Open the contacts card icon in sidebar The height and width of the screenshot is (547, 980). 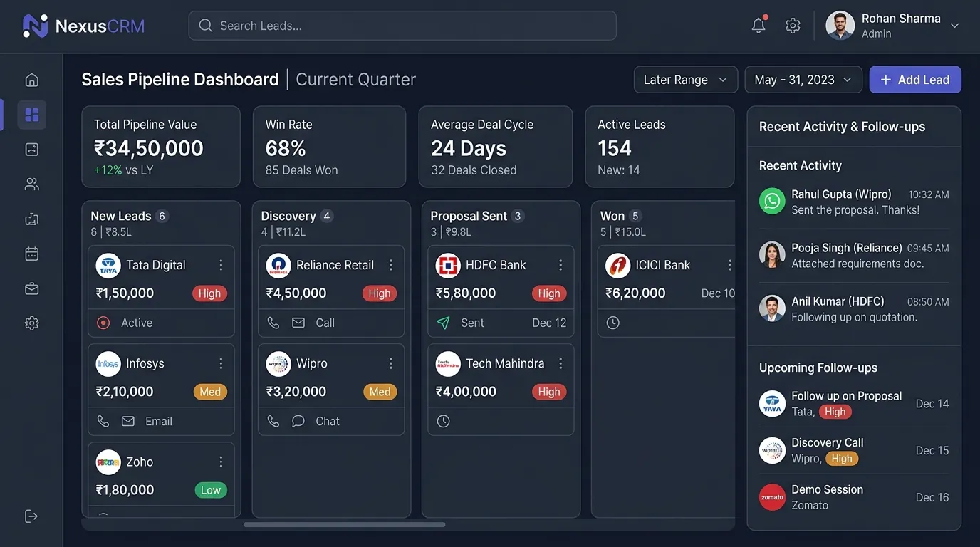click(31, 149)
